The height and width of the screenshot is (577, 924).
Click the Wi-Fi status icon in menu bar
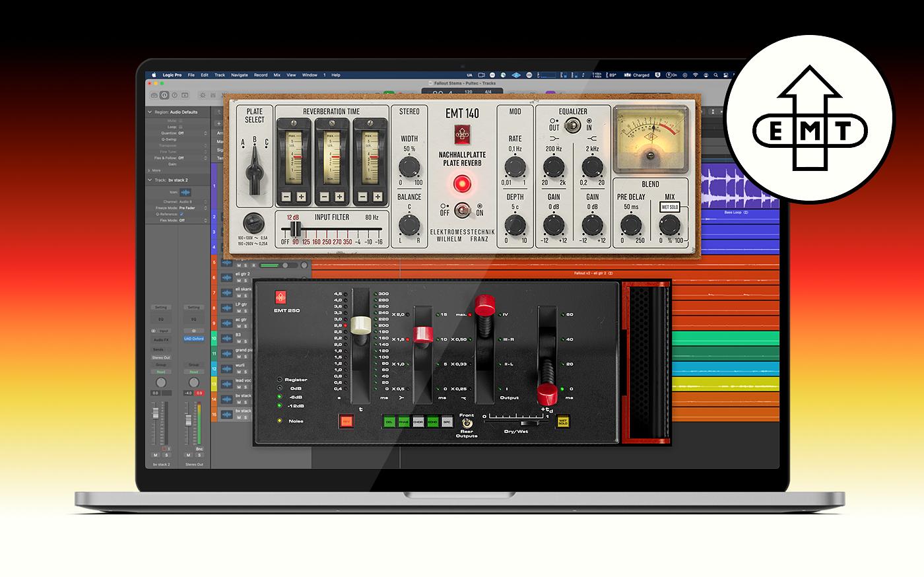click(x=695, y=75)
